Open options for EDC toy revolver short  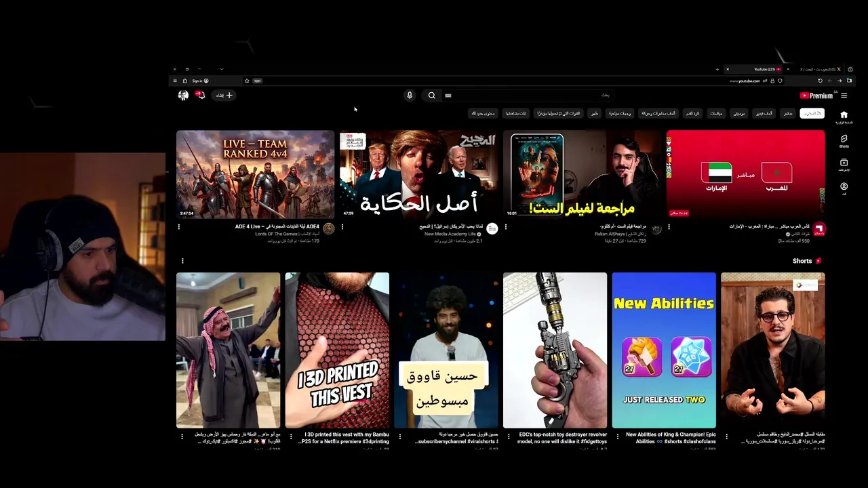point(509,436)
